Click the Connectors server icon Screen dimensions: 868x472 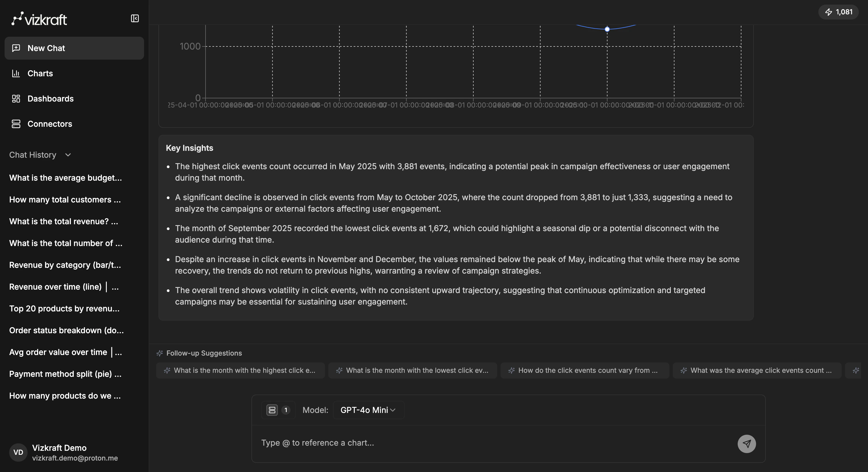(x=17, y=124)
